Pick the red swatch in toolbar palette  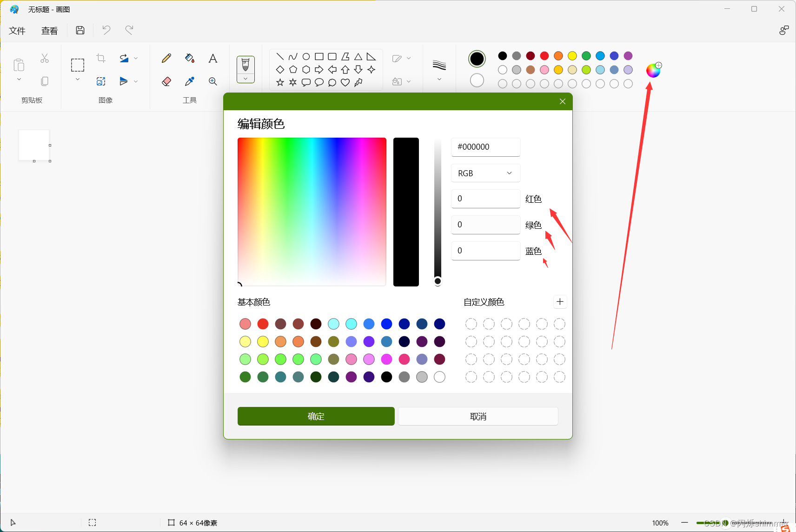coord(544,56)
